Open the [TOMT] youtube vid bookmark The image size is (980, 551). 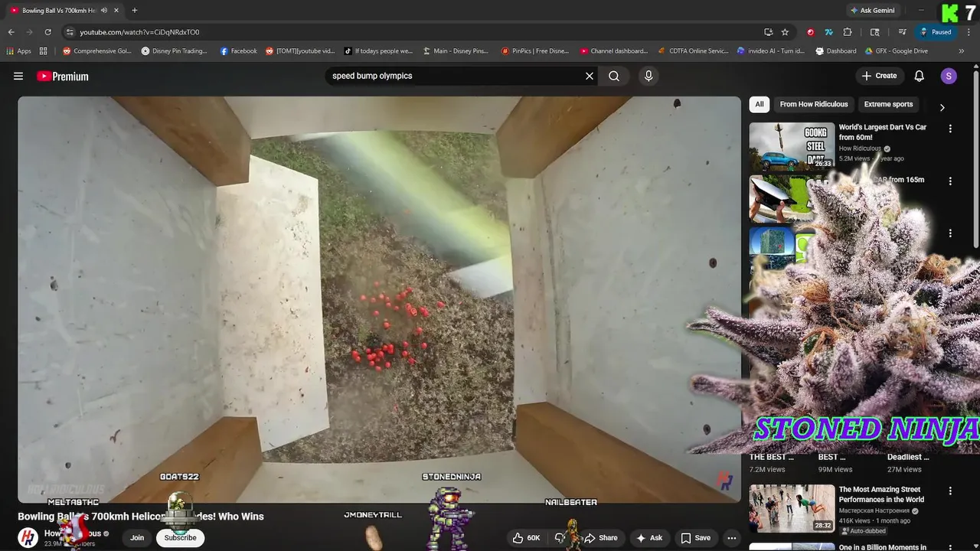pos(300,51)
